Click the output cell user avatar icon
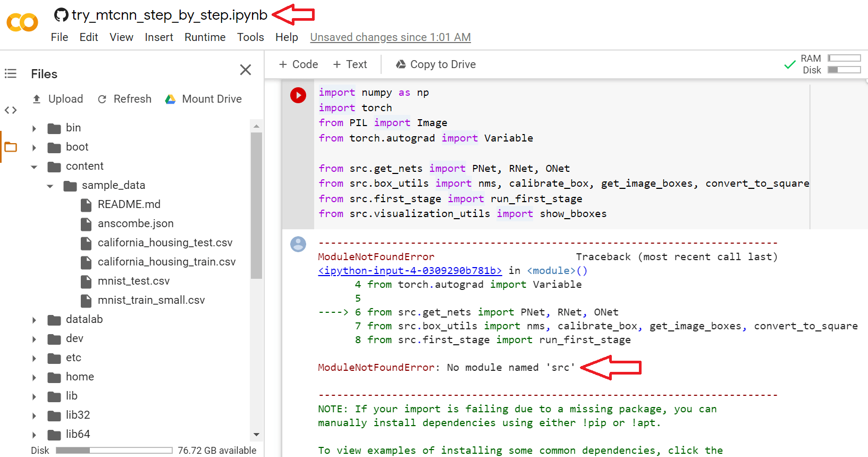The image size is (868, 457). click(298, 244)
